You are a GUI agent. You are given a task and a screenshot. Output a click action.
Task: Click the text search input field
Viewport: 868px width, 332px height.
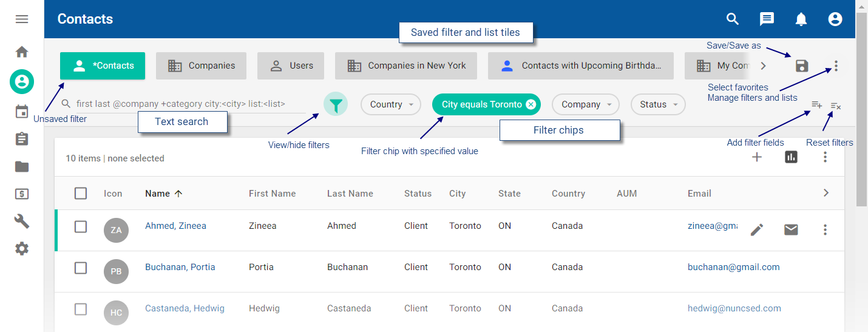pos(188,104)
